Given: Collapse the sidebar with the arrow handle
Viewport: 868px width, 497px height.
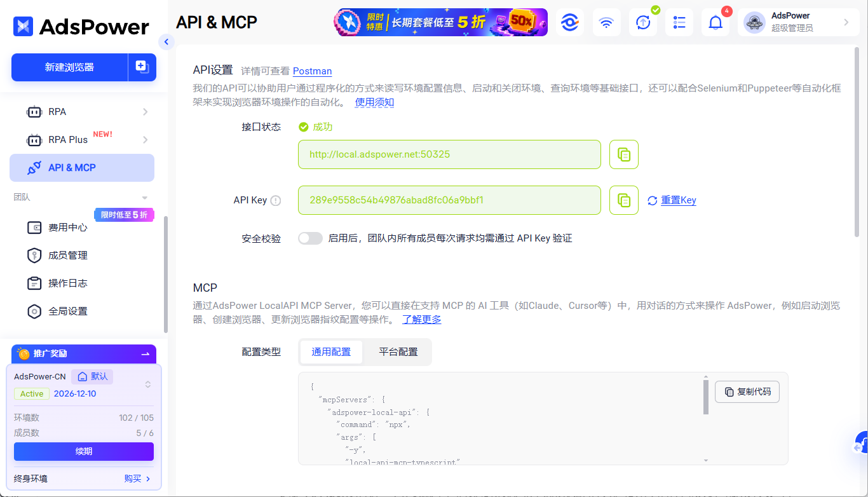Looking at the screenshot, I should coord(166,42).
